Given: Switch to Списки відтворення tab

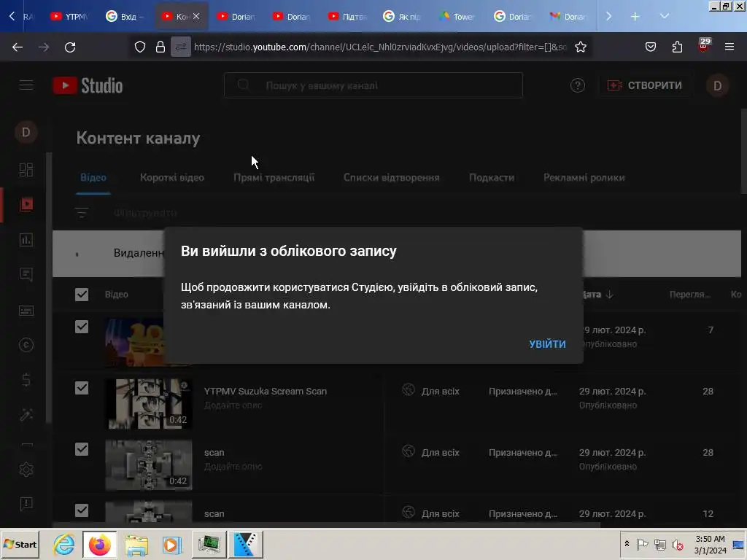Looking at the screenshot, I should point(392,178).
